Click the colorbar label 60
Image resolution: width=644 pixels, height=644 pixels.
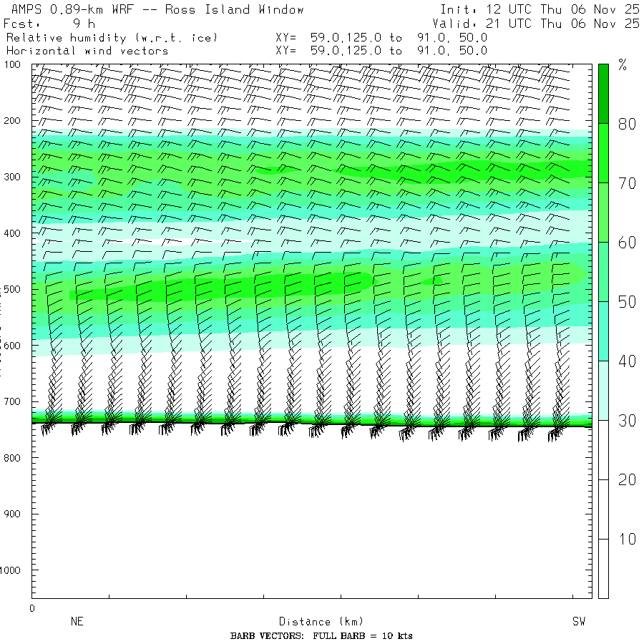point(627,243)
